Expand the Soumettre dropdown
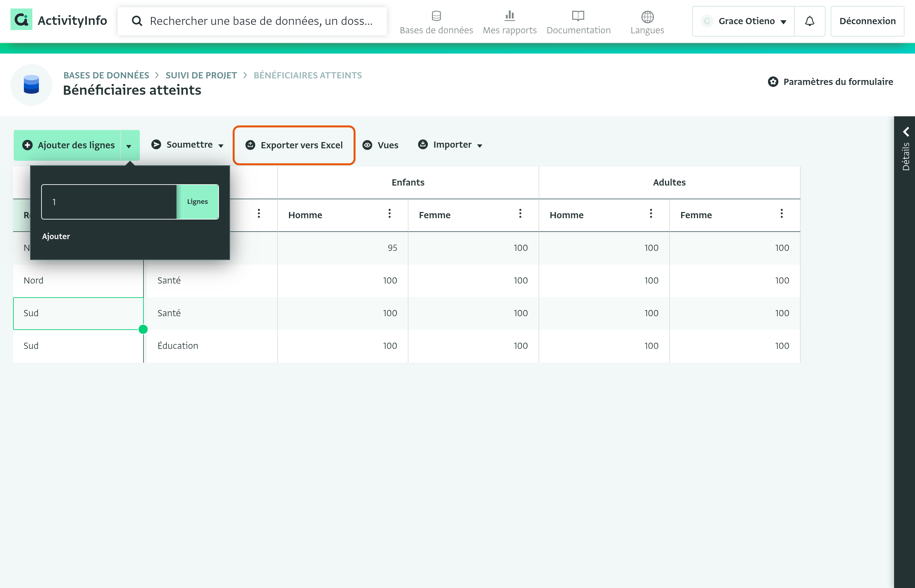This screenshot has width=915, height=588. [187, 145]
